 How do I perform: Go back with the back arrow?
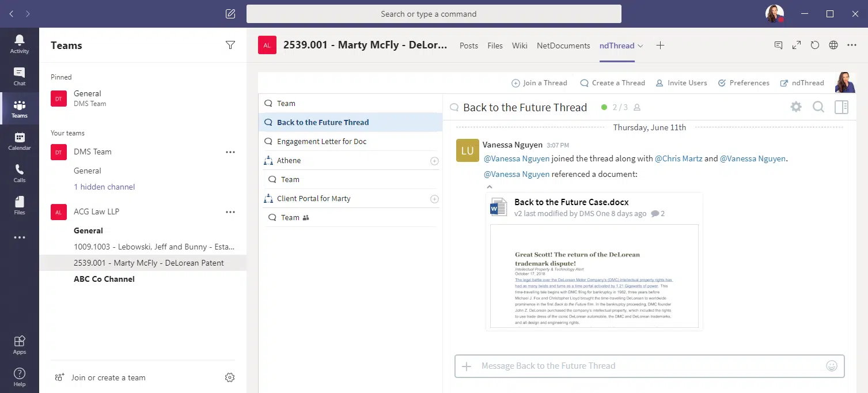point(12,14)
